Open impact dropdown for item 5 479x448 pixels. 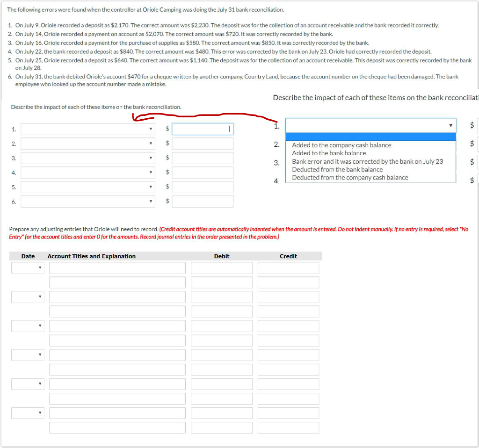coord(87,187)
